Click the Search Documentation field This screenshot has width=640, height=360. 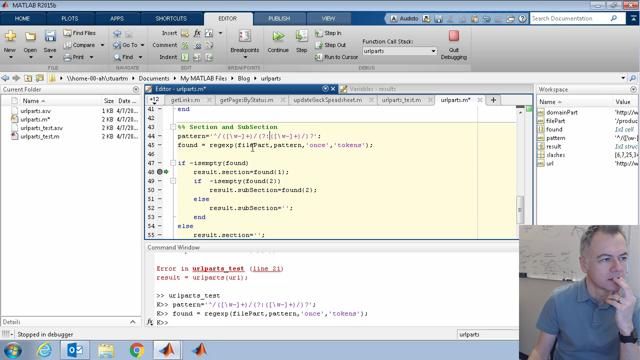pos(571,19)
